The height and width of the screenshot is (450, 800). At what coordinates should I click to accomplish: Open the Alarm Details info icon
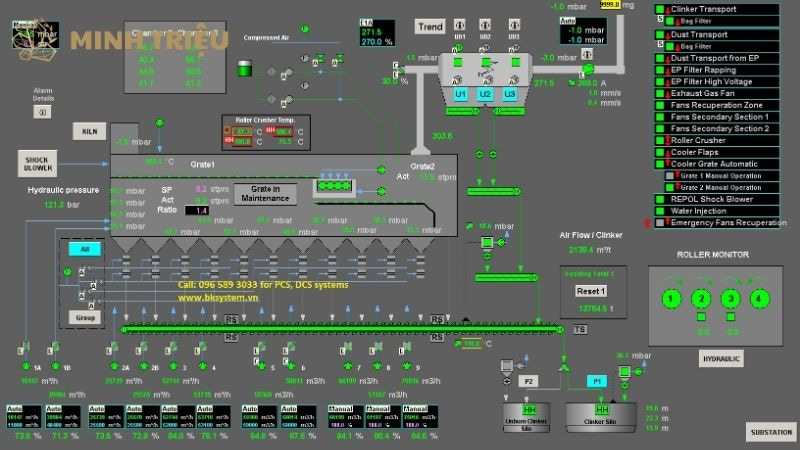point(42,113)
